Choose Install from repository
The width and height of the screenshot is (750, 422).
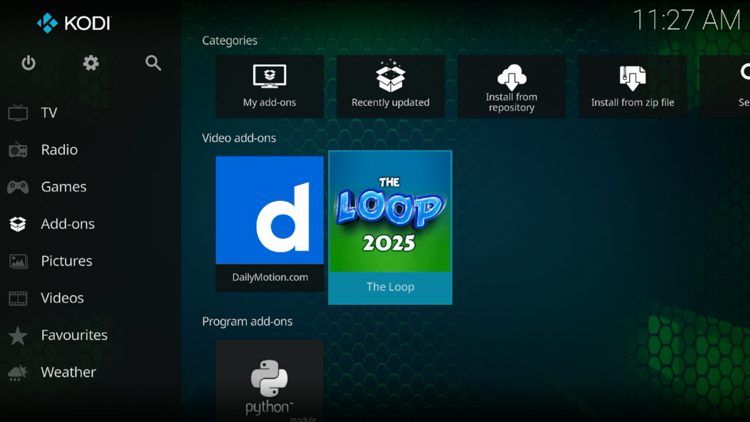pyautogui.click(x=511, y=86)
